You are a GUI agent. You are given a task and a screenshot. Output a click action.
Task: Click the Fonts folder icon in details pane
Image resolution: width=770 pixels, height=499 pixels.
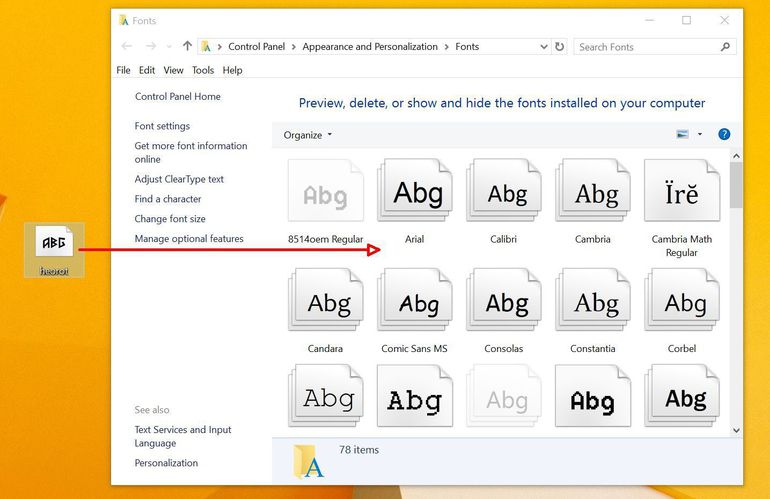pos(308,462)
